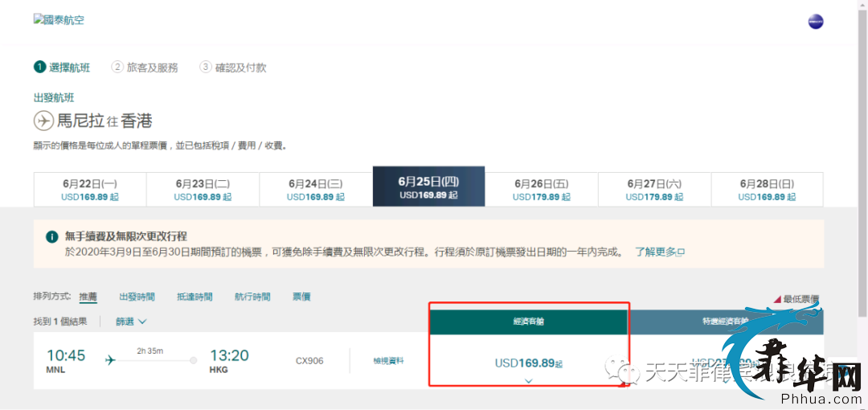Image resolution: width=868 pixels, height=410 pixels.
Task: Click the small plane icon on flight timeline
Action: point(110,360)
